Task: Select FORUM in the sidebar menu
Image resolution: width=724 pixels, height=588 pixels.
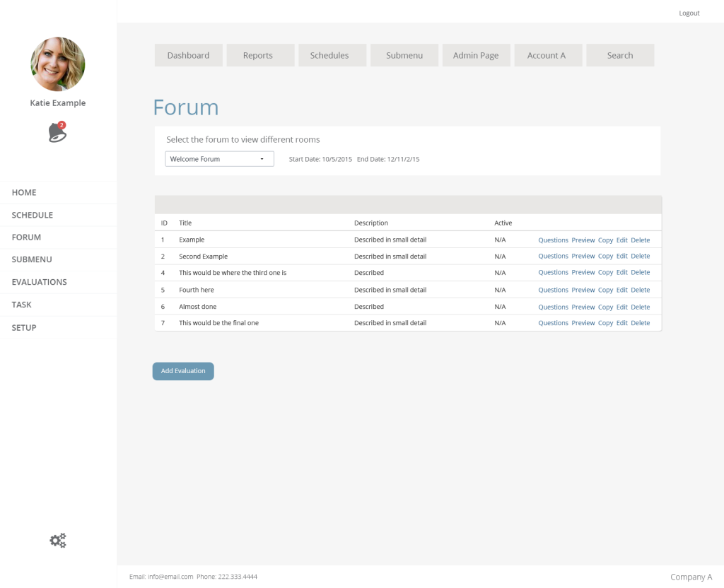Action: (27, 237)
